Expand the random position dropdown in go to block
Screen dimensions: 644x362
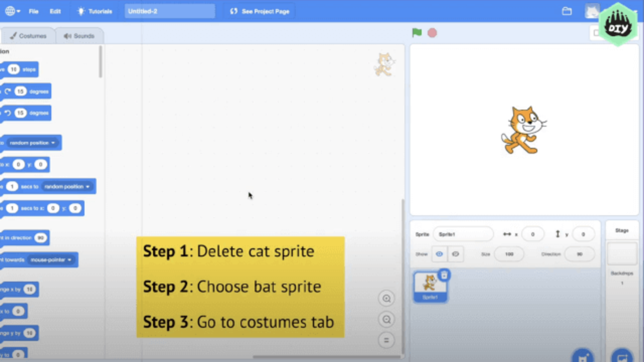tap(32, 143)
